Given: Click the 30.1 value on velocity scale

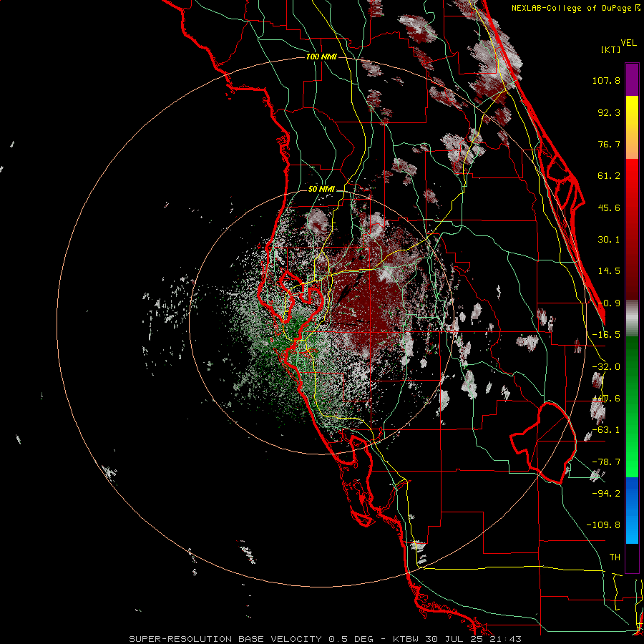Looking at the screenshot, I should pos(609,240).
